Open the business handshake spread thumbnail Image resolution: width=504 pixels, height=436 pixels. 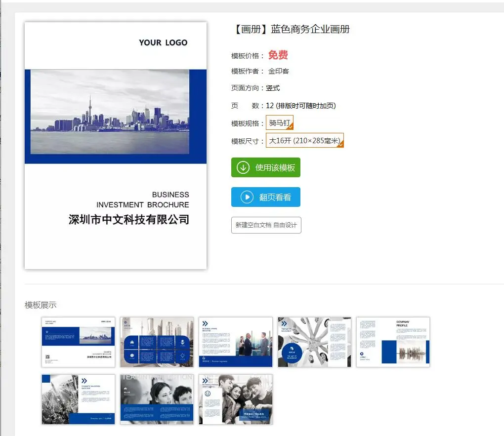pos(236,342)
